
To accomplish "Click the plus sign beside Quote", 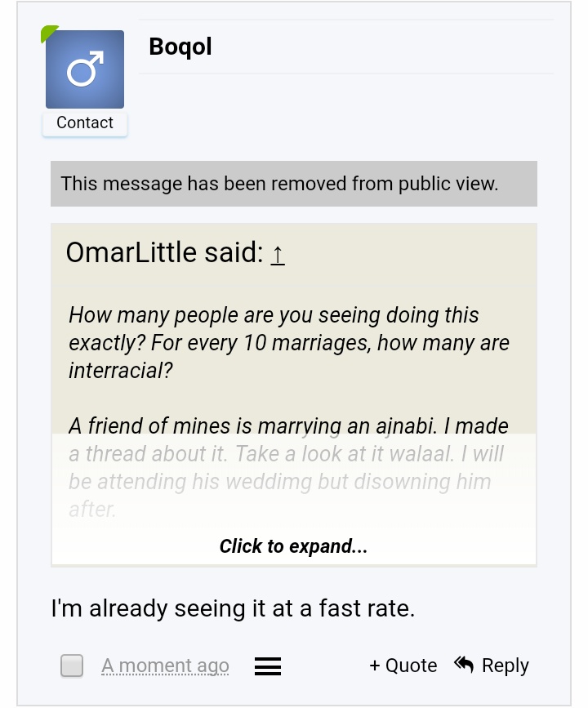I will 375,666.
